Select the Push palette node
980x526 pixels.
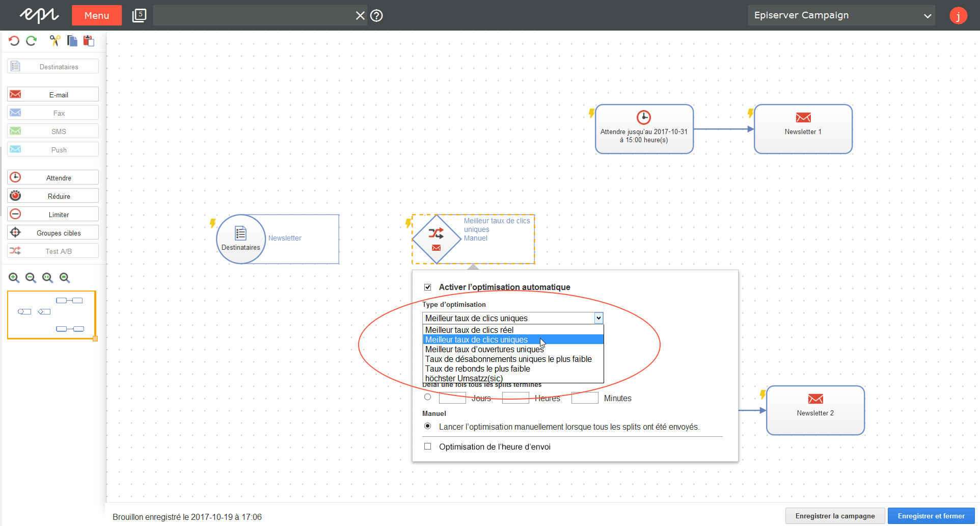(x=53, y=149)
